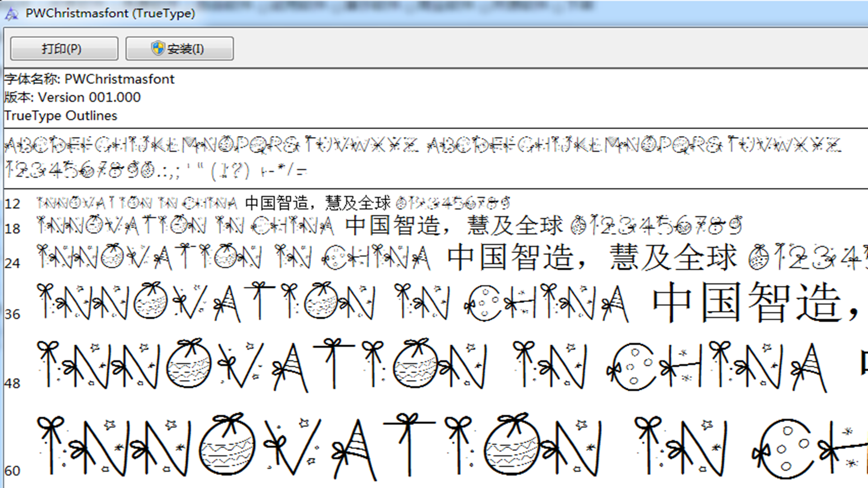This screenshot has height=488, width=868.
Task: Click the 60 point size label
Action: tap(13, 471)
